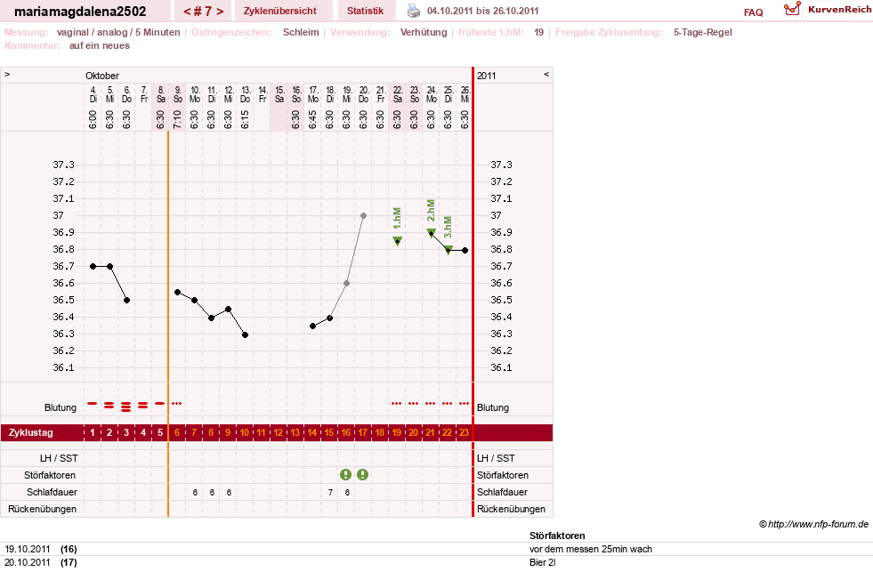Click the left Blutung row label

pyautogui.click(x=61, y=407)
